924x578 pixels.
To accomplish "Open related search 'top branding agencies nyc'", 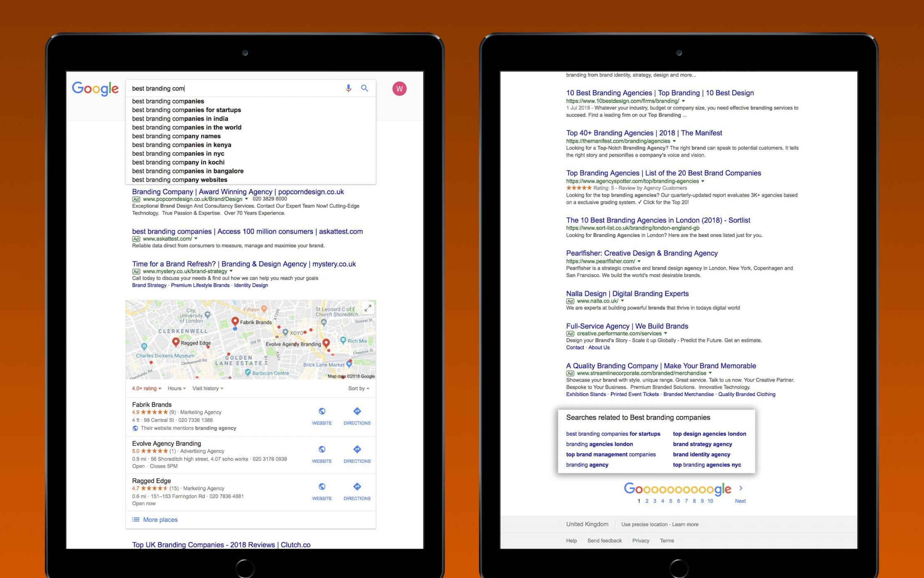I will click(x=707, y=465).
